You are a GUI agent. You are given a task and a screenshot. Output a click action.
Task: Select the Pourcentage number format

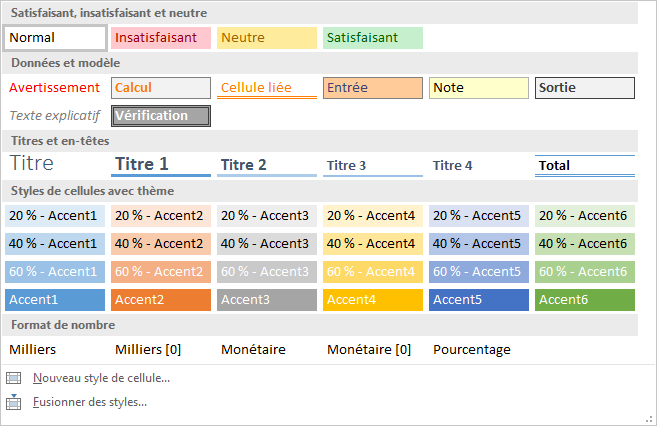coord(472,350)
